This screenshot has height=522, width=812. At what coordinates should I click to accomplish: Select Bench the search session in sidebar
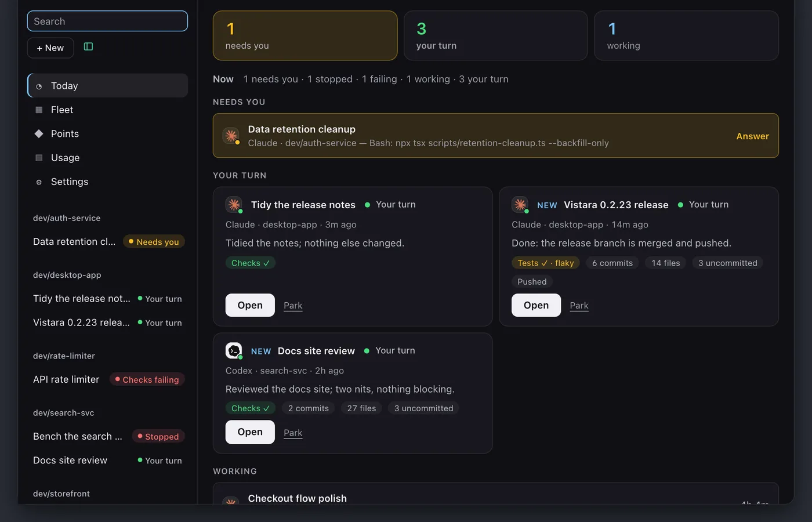[107, 436]
